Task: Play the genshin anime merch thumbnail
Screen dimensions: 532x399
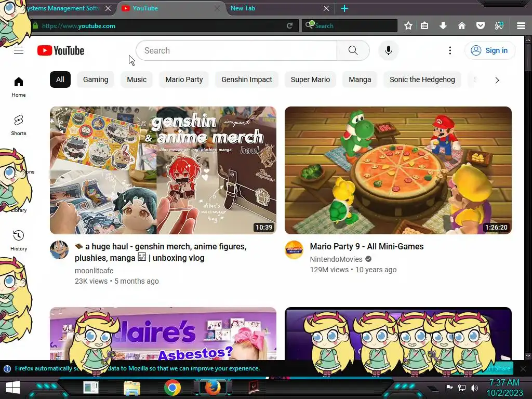Action: (x=163, y=170)
